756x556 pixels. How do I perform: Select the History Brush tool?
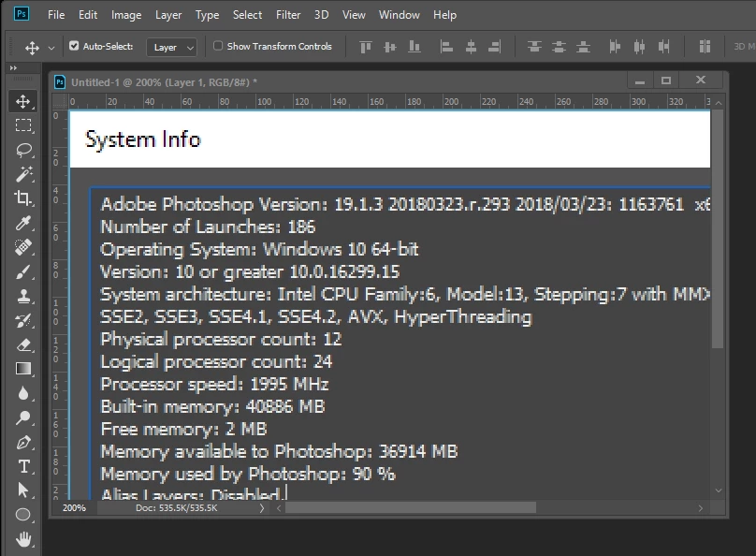(x=22, y=320)
